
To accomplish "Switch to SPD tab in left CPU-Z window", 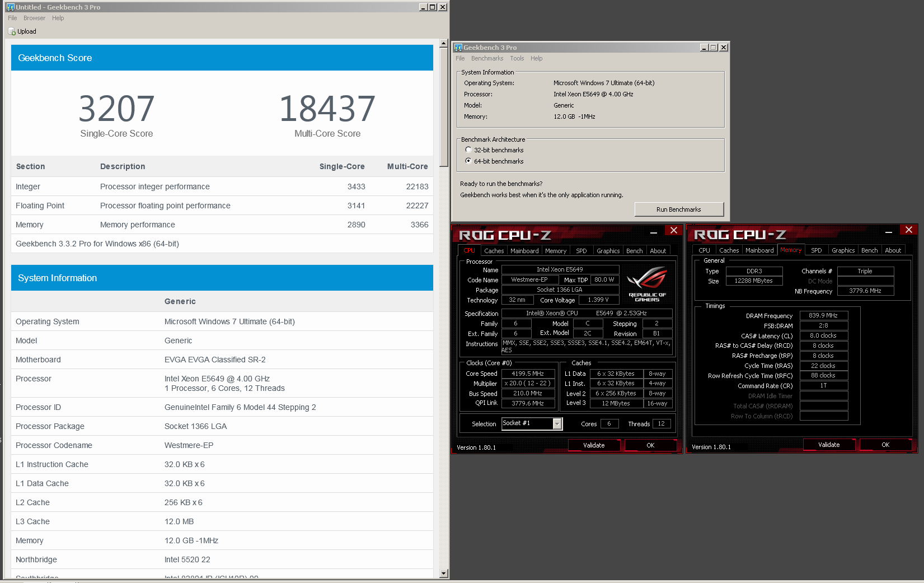I will point(581,251).
